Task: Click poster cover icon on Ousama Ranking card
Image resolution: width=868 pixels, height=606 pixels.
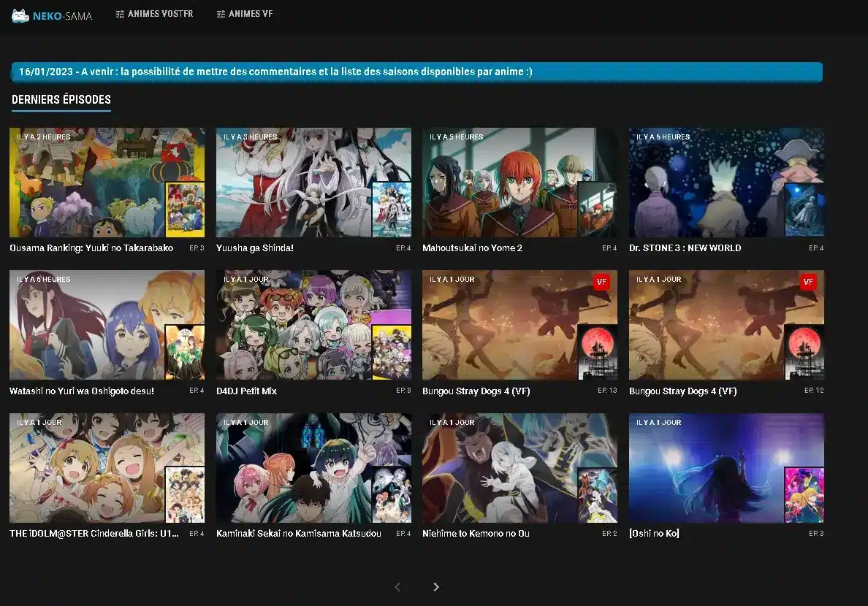Action: tap(185, 210)
